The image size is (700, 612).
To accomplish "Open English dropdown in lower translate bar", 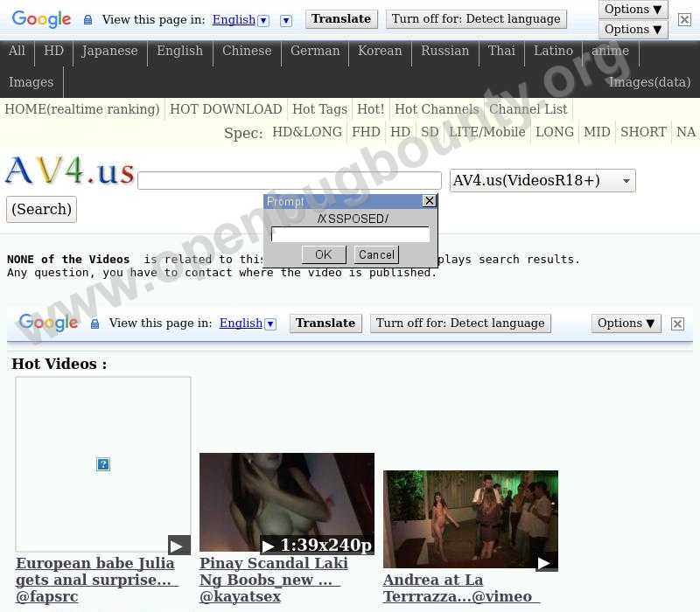I will pos(270,323).
